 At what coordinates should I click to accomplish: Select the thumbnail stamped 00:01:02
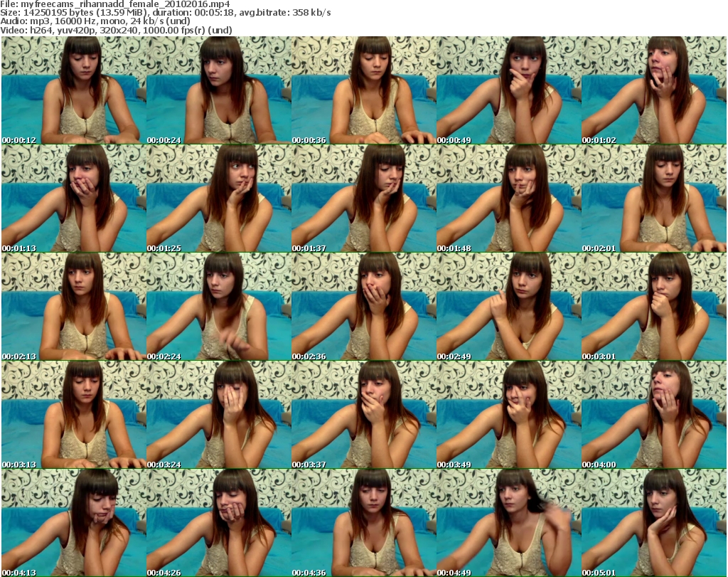click(654, 90)
